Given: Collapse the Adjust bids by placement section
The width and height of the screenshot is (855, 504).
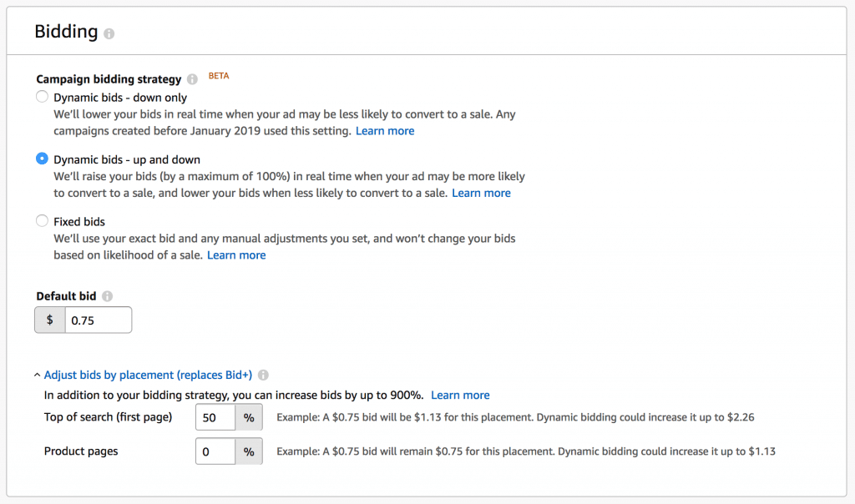Looking at the screenshot, I should pyautogui.click(x=38, y=375).
